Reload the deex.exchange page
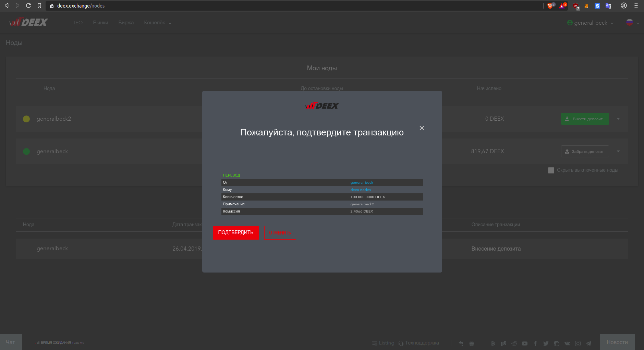The image size is (644, 350). [x=28, y=5]
